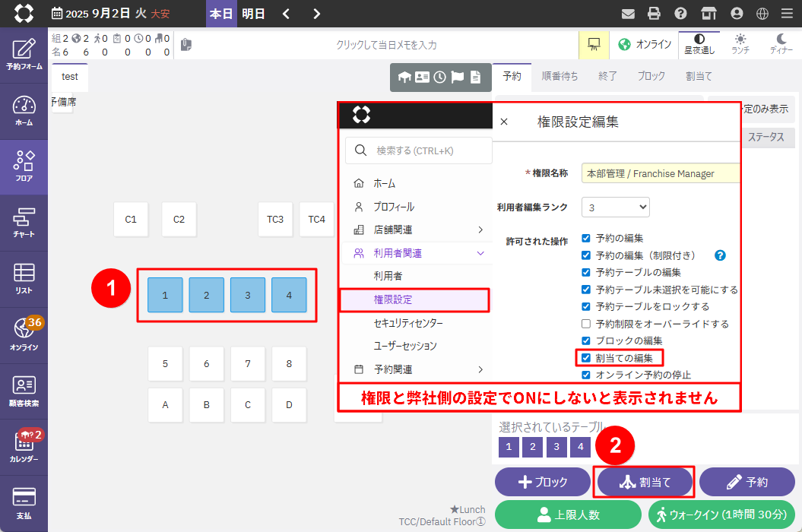Open チャート view from the sidebar
This screenshot has width=802, height=532.
pyautogui.click(x=24, y=223)
